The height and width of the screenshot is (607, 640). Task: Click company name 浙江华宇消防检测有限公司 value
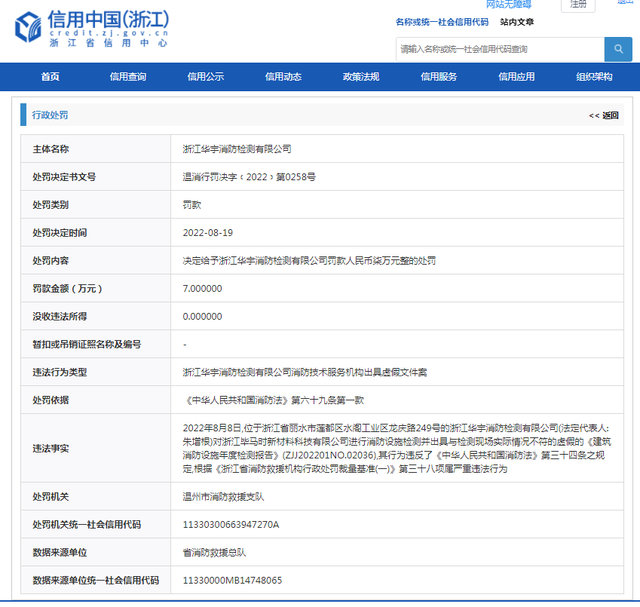coord(237,149)
